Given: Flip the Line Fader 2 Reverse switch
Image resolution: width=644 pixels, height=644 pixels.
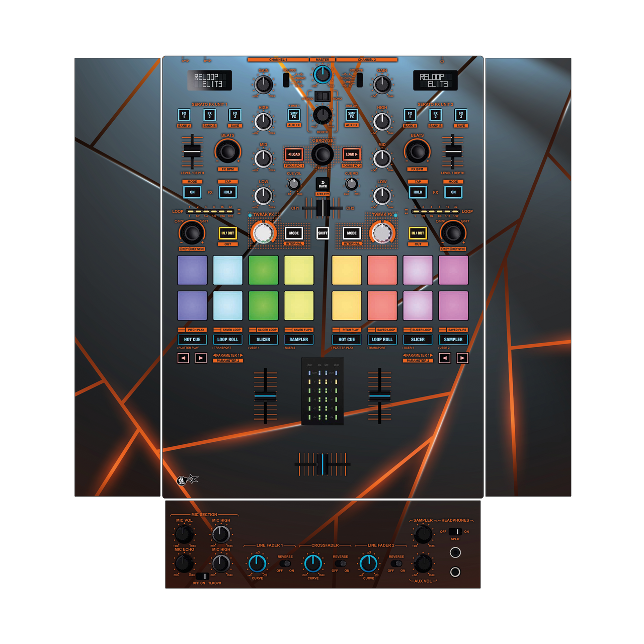Looking at the screenshot, I should point(396,563).
